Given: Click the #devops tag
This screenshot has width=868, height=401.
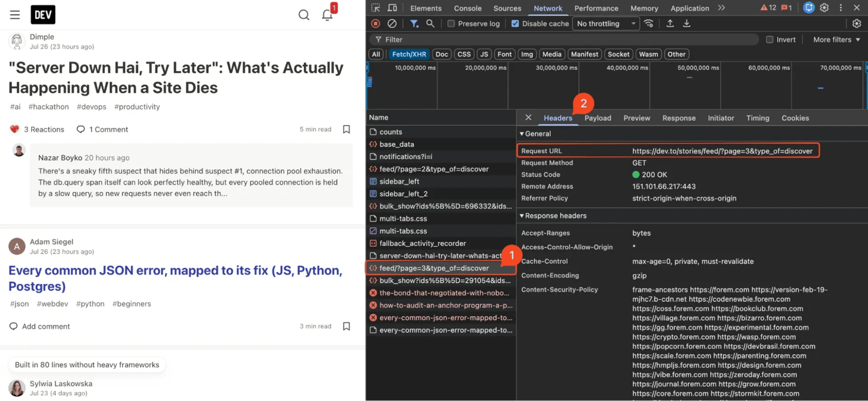Looking at the screenshot, I should coord(91,107).
